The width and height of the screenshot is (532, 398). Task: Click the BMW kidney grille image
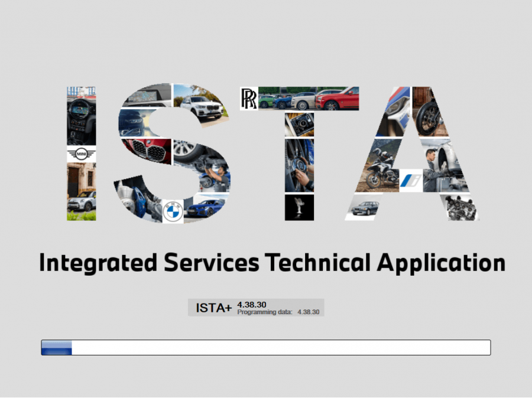148,152
